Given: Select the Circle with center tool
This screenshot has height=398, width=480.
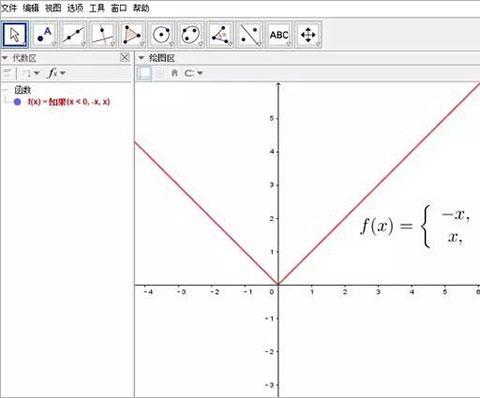Looking at the screenshot, I should 161,35.
